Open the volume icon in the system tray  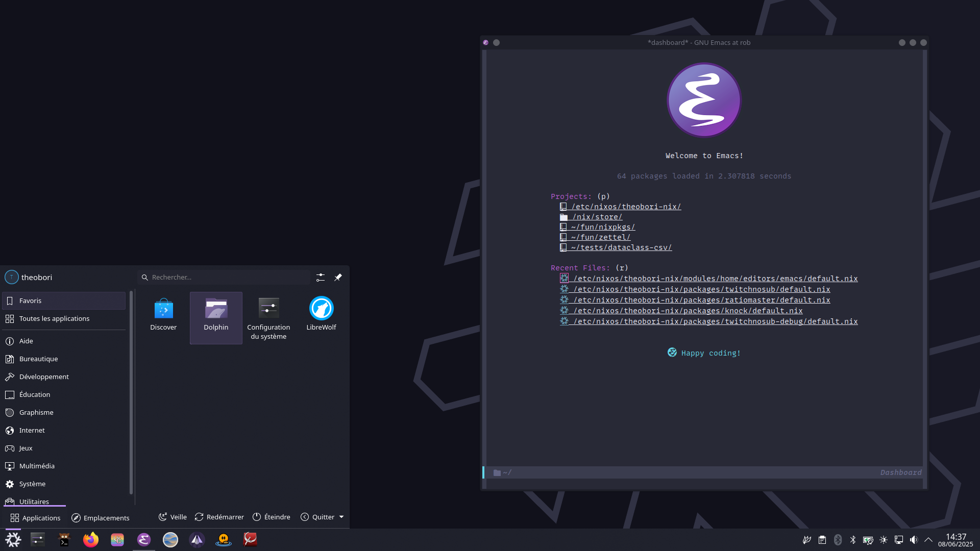[914, 540]
